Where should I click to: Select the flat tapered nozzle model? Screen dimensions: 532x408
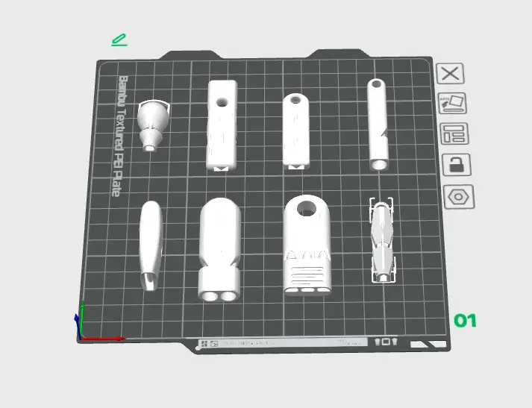tap(151, 245)
